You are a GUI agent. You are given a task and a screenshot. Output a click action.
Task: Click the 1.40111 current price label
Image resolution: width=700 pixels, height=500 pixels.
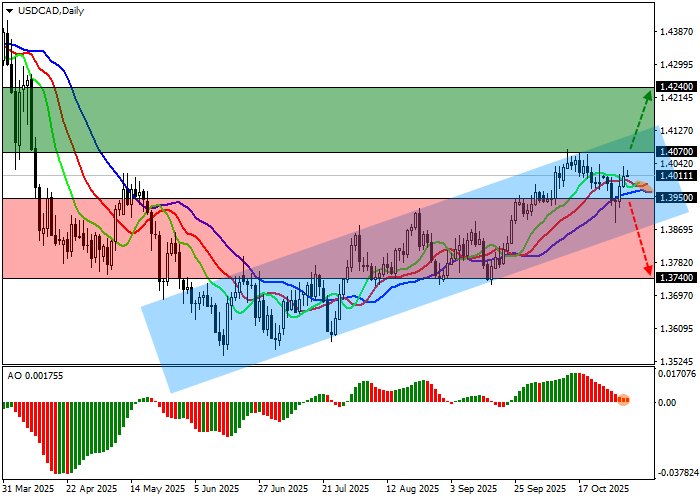677,176
